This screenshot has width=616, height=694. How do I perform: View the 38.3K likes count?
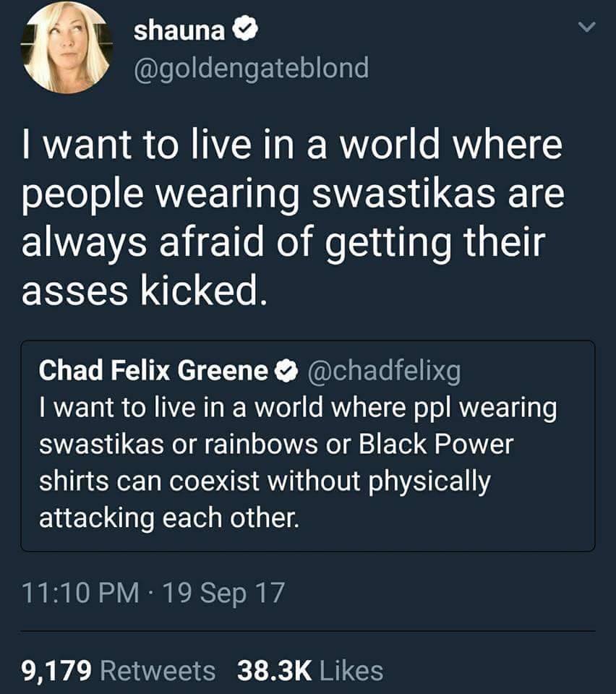[275, 670]
